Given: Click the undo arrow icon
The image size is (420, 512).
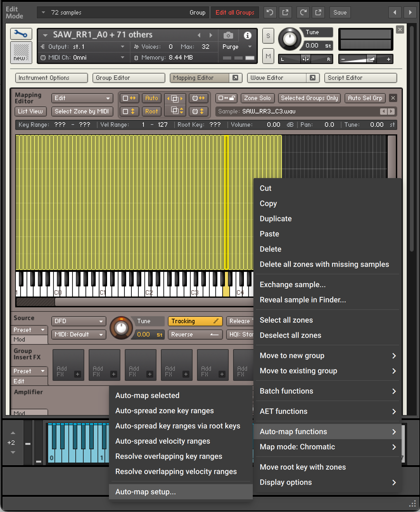Looking at the screenshot, I should coord(270,12).
